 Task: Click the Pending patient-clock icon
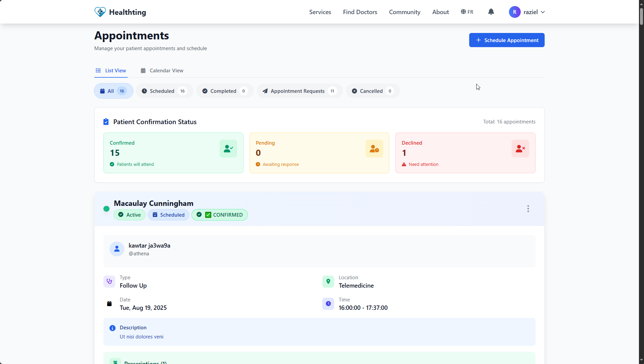(374, 148)
